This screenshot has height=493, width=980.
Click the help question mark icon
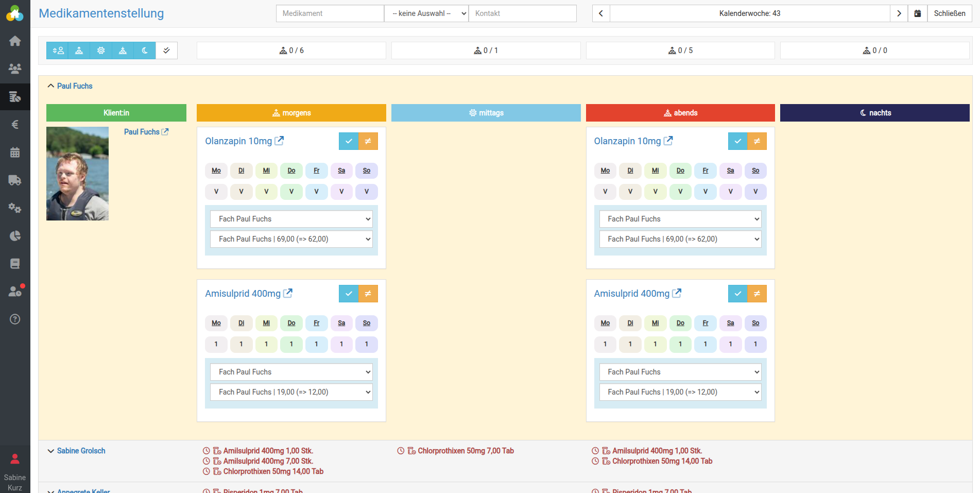pos(15,319)
